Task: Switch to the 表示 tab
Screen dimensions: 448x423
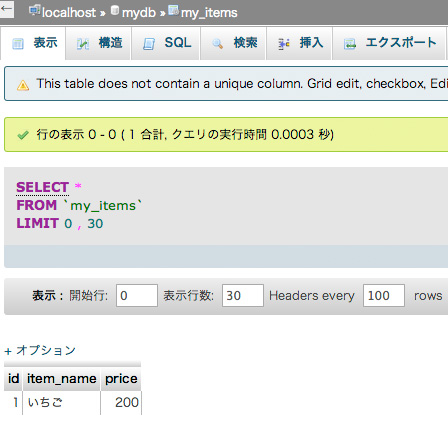Action: (x=33, y=43)
